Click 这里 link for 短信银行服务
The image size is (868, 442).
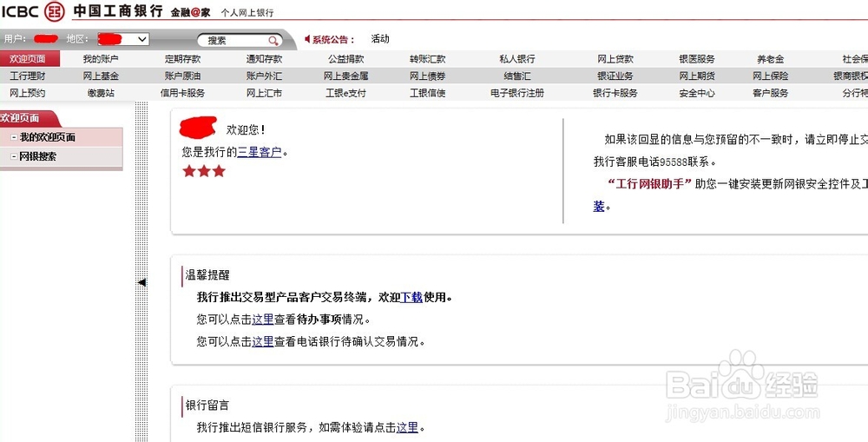[x=407, y=427]
